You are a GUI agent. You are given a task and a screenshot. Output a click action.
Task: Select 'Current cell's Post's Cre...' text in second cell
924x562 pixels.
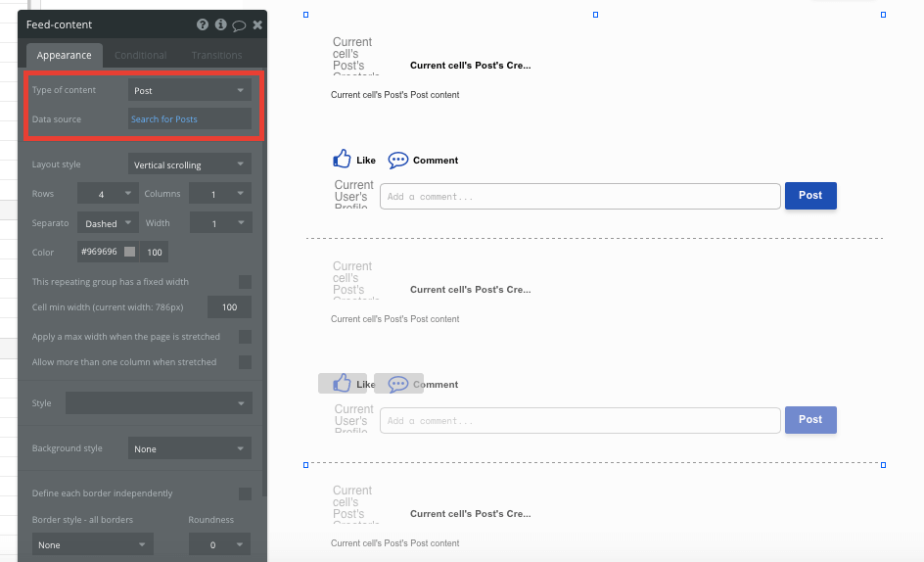pos(470,290)
